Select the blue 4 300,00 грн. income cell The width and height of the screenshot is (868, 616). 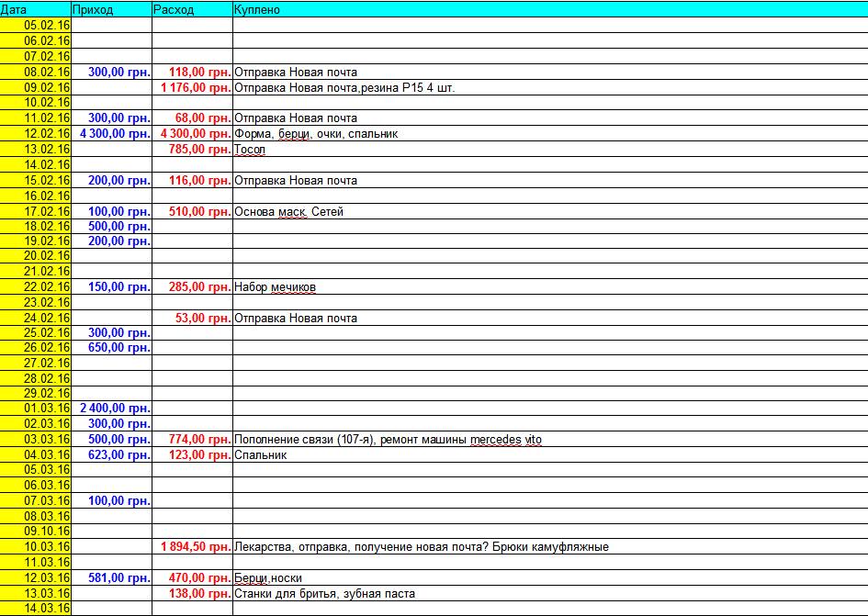(111, 134)
